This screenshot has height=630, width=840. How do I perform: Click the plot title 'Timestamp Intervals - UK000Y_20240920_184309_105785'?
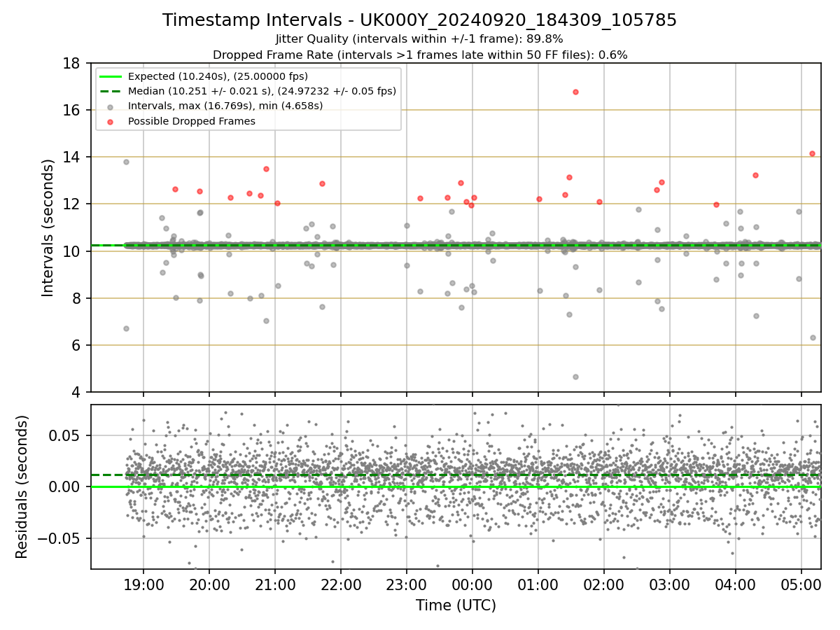(419, 20)
